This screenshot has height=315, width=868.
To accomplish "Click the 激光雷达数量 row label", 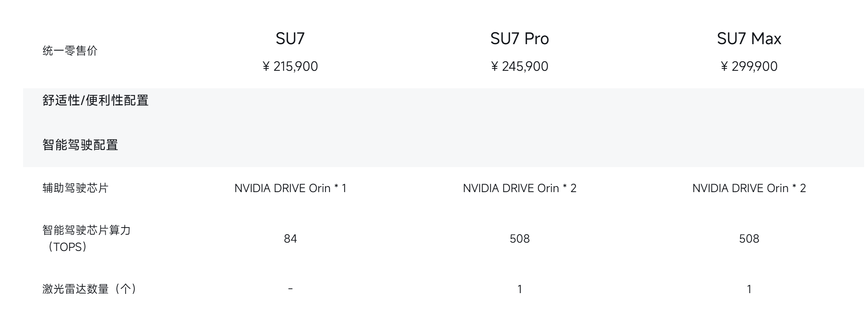I will [90, 289].
